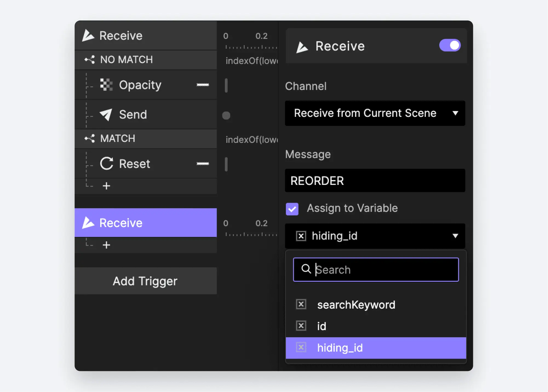Click the NO MATCH condition branch icon
Viewport: 548px width, 392px height.
click(x=90, y=60)
